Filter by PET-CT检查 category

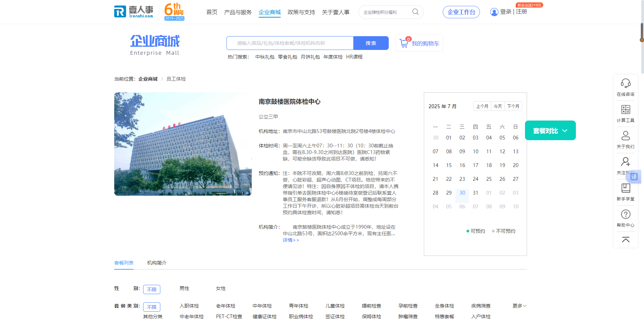[229, 316]
